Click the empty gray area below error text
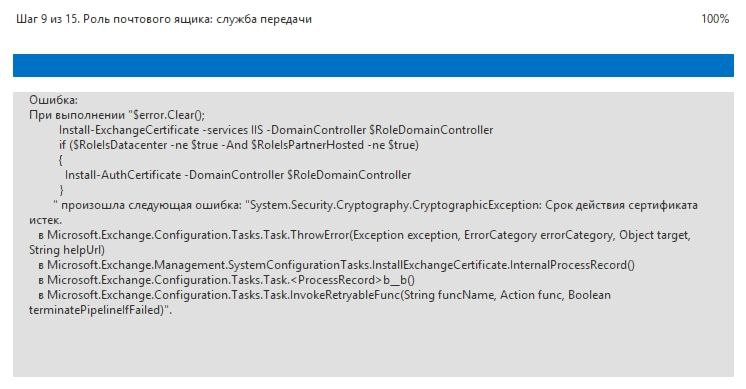 [373, 347]
